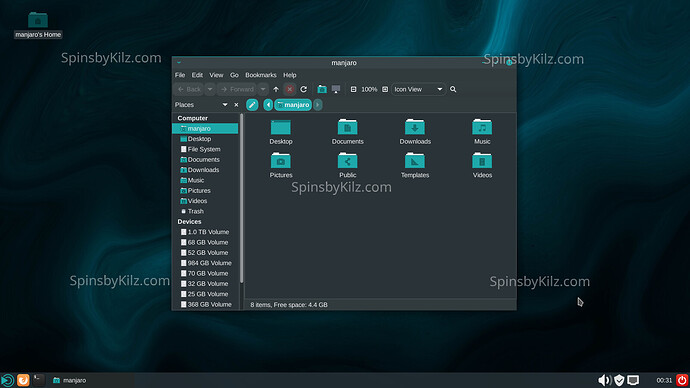Click the manjaro path bar button

pyautogui.click(x=293, y=105)
